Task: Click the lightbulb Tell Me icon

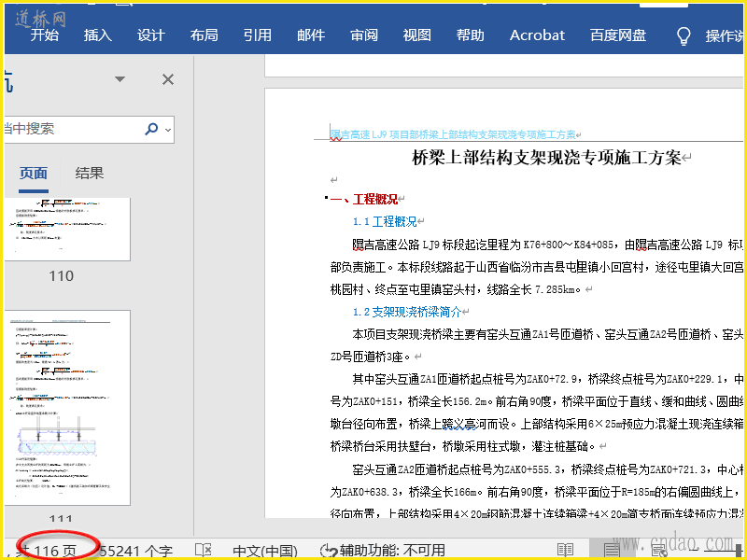Action: [x=684, y=35]
